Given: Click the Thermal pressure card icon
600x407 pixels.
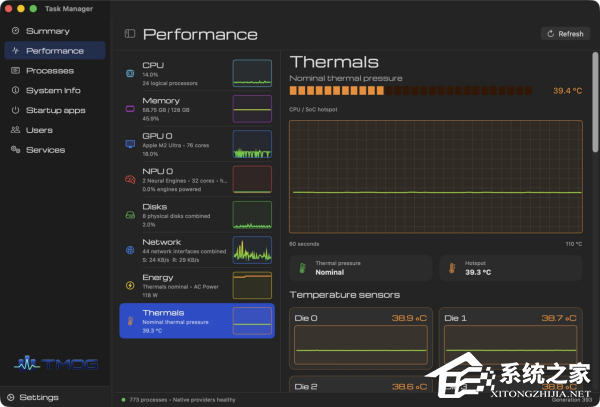Looking at the screenshot, I should pos(302,268).
